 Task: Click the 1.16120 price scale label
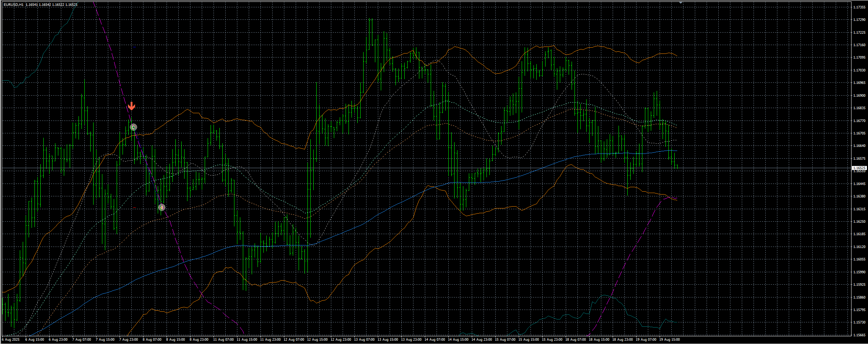pyautogui.click(x=859, y=247)
